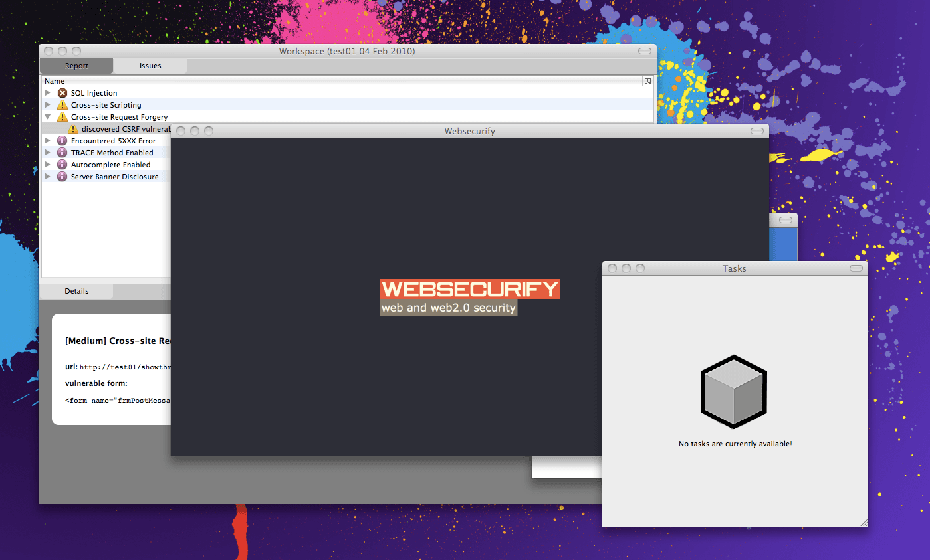Viewport: 930px width, 560px height.
Task: Click the Tasks window resize grip corner
Action: pyautogui.click(x=864, y=523)
